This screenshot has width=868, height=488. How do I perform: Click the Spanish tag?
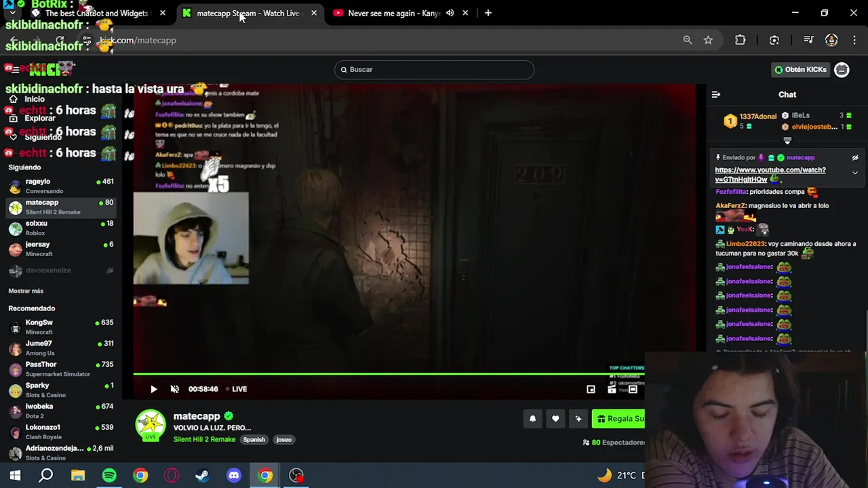click(254, 439)
